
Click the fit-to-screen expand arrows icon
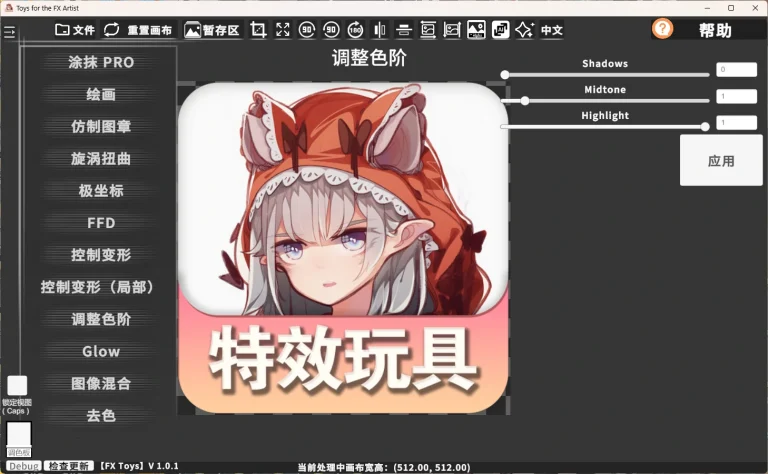tap(283, 30)
